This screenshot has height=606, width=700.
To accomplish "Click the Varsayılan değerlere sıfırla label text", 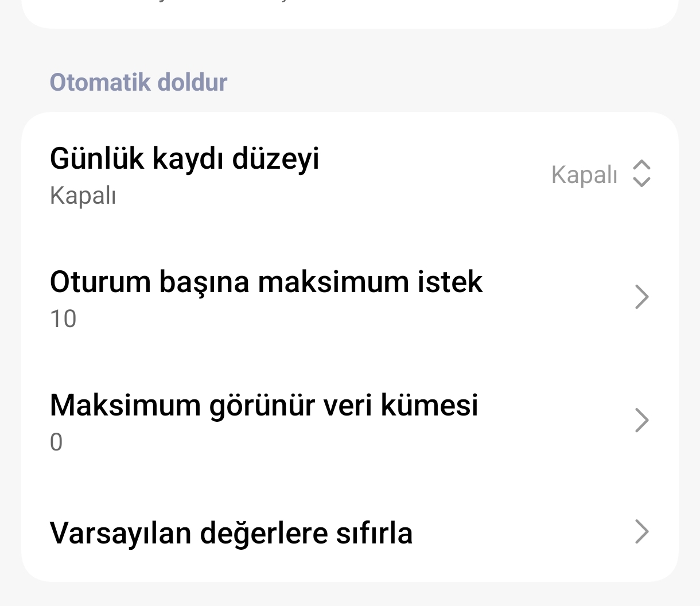I will point(231,533).
